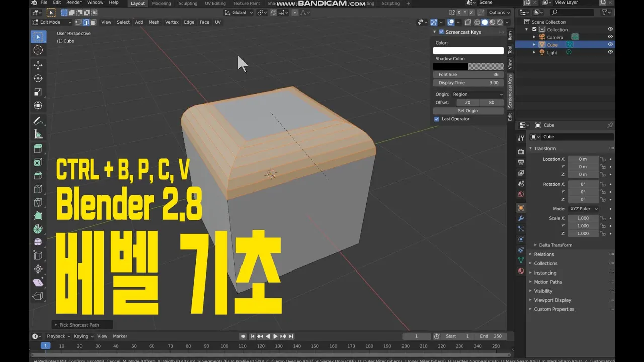Select the Edge Slide tool

[38, 256]
